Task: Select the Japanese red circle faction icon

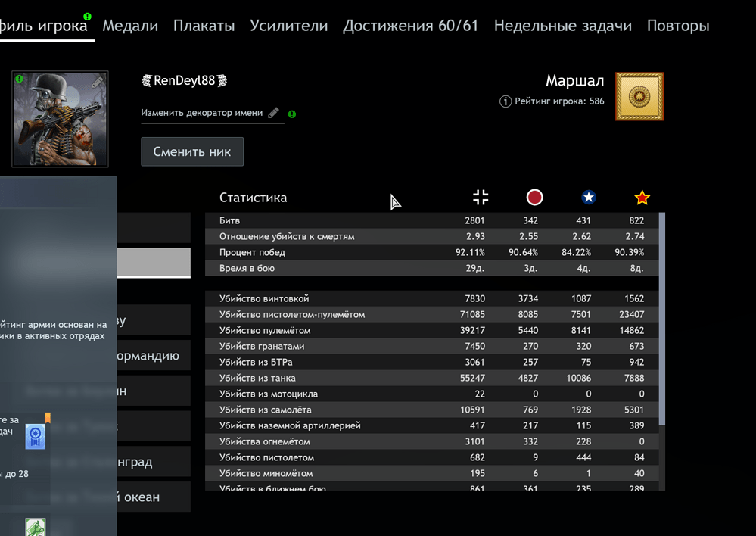Action: pos(534,198)
